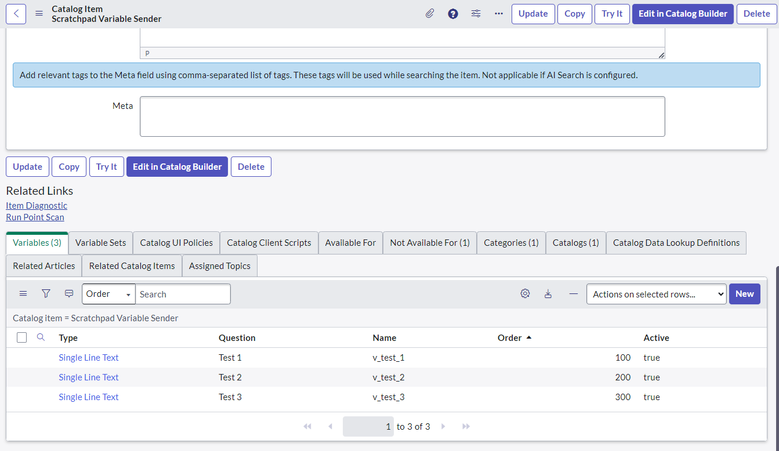The image size is (779, 451).
Task: Click the order value 300 cell
Action: 623,397
